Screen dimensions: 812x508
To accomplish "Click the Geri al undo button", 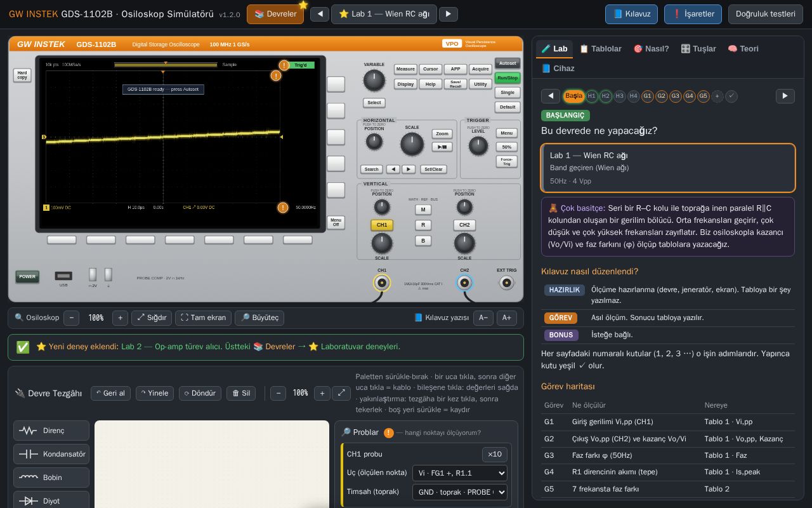I will click(x=110, y=393).
